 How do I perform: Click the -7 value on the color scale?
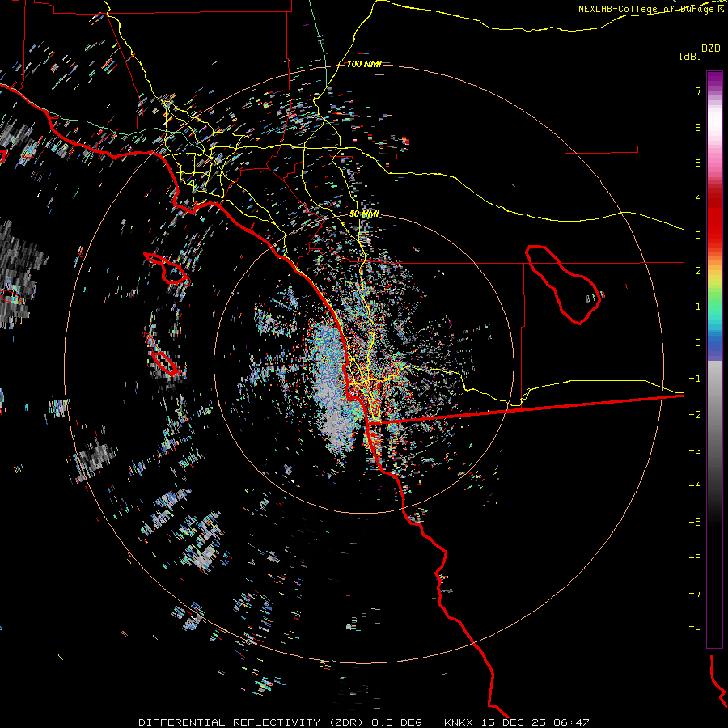click(695, 594)
